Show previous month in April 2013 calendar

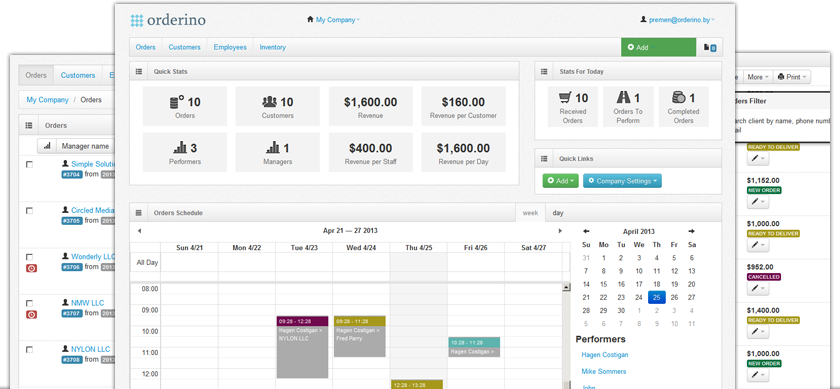pos(586,231)
